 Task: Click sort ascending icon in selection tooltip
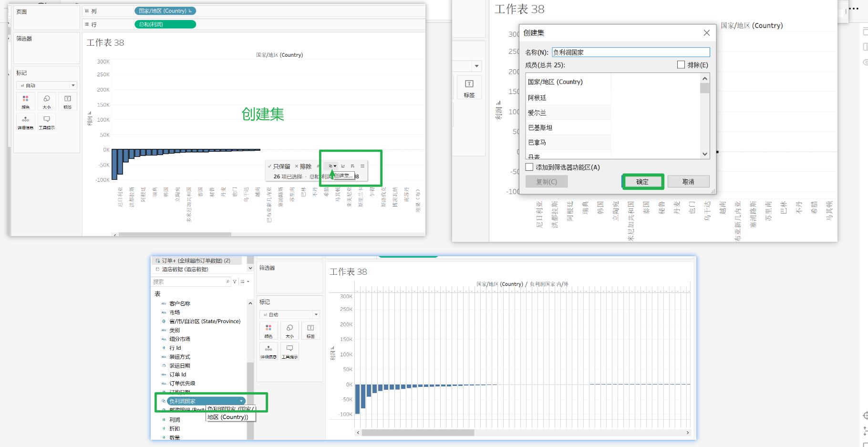coord(343,166)
